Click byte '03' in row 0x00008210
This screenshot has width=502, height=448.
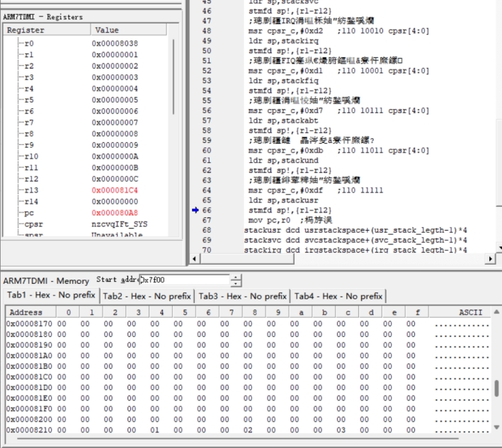tap(341, 430)
